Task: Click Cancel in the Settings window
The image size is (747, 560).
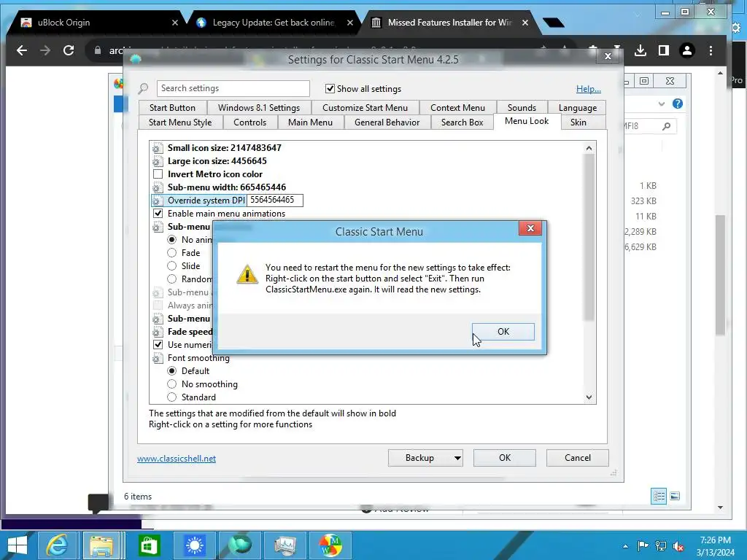Action: (578, 458)
